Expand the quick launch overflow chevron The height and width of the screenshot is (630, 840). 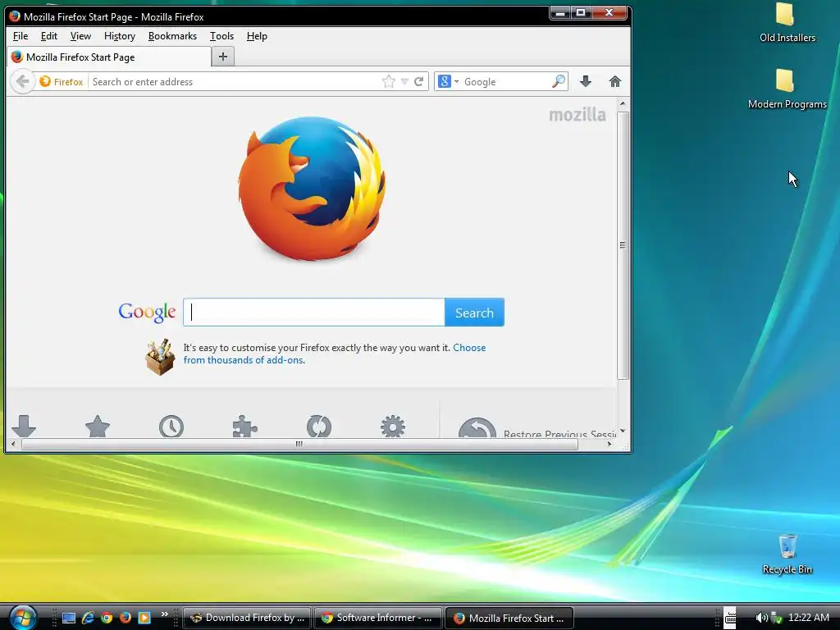(x=164, y=614)
